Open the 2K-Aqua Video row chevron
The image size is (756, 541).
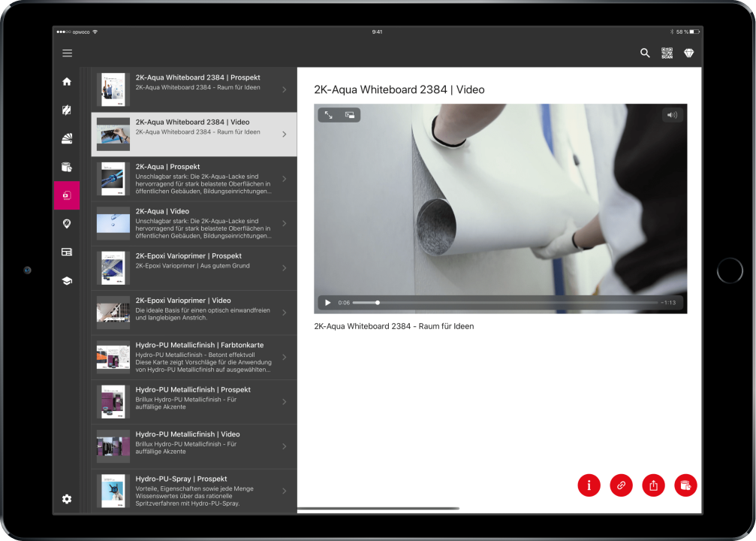(x=285, y=223)
